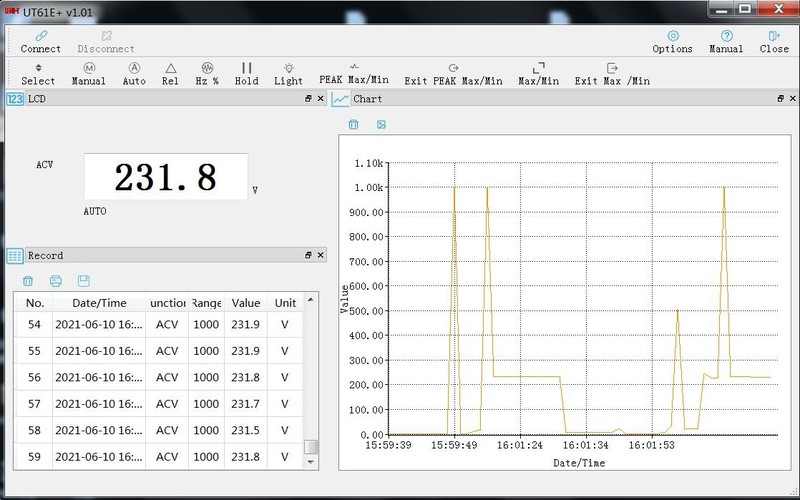Turn on the meter backlight with Light

(x=288, y=74)
